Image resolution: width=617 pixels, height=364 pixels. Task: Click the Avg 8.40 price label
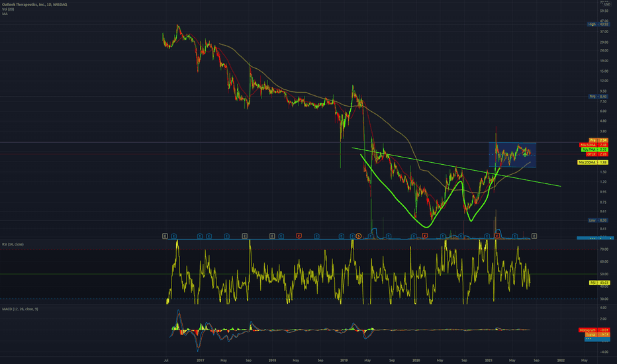[x=598, y=97]
